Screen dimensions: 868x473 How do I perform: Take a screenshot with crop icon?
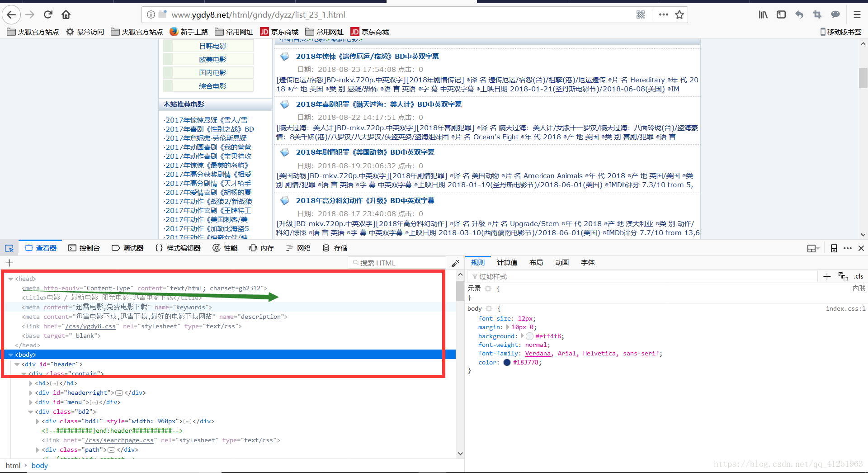click(x=817, y=14)
